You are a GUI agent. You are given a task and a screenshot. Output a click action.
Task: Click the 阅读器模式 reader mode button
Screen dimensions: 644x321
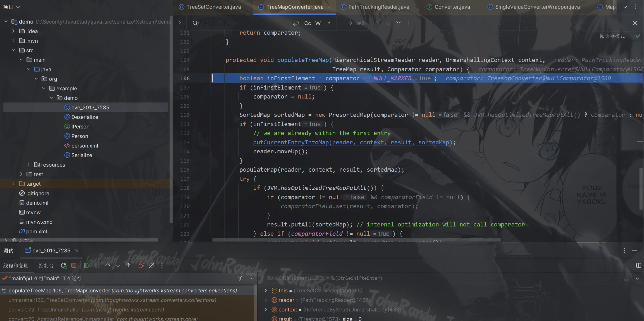(x=612, y=36)
